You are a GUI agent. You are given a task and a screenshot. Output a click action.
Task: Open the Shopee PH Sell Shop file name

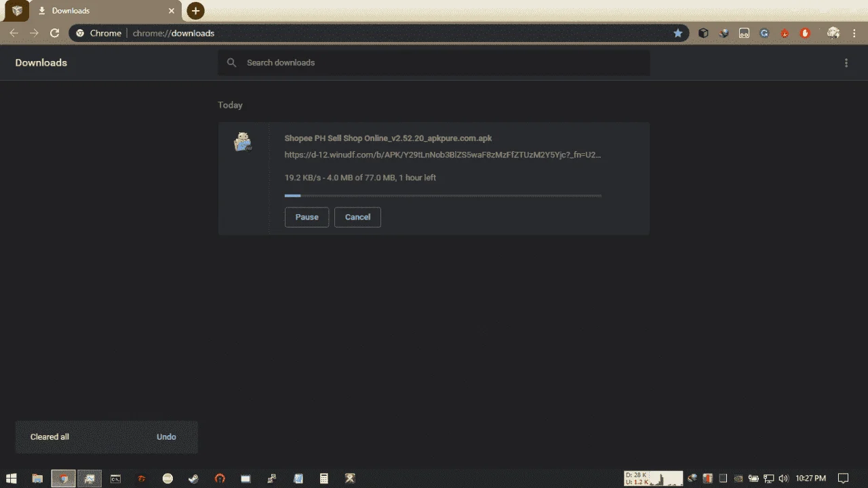tap(388, 138)
